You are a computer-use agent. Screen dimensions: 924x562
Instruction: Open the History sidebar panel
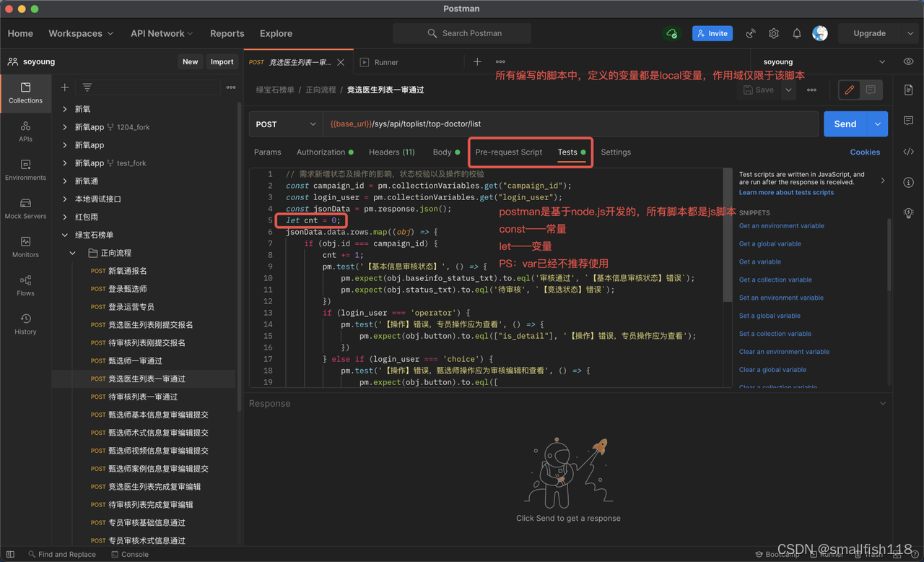coord(25,324)
